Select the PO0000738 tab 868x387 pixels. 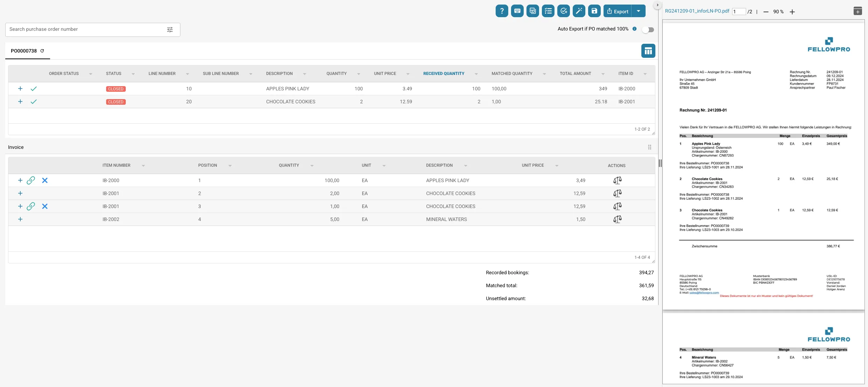coord(24,51)
